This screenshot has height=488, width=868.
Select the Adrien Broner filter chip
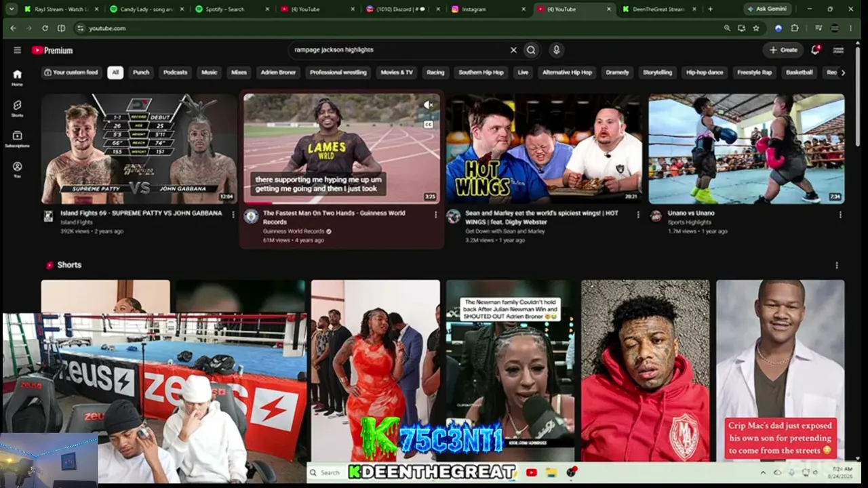coord(278,73)
